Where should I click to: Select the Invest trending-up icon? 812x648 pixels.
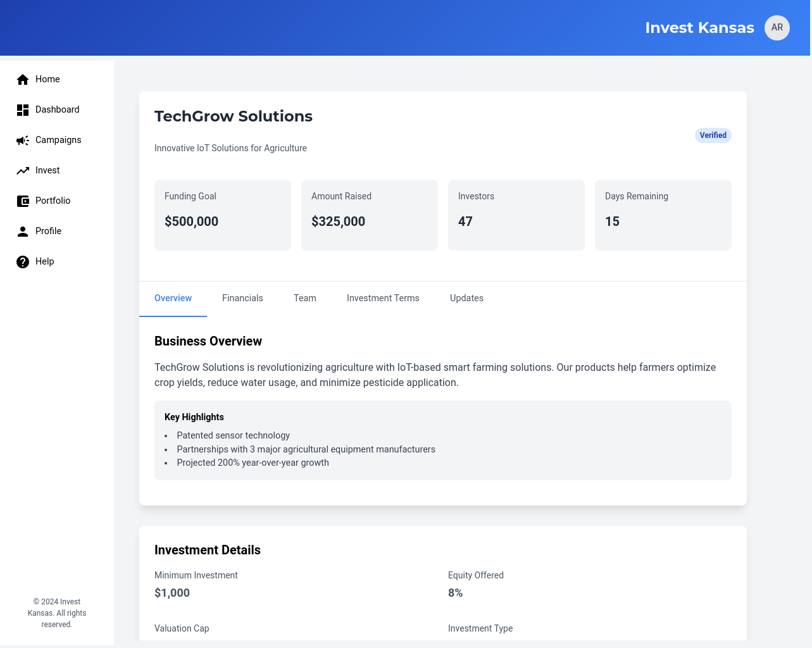tap(23, 170)
